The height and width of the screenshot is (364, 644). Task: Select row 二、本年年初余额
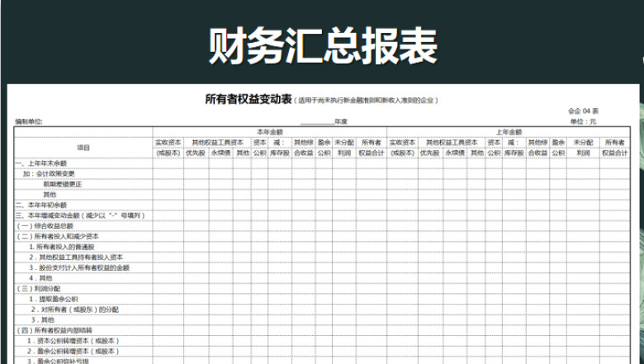point(41,205)
